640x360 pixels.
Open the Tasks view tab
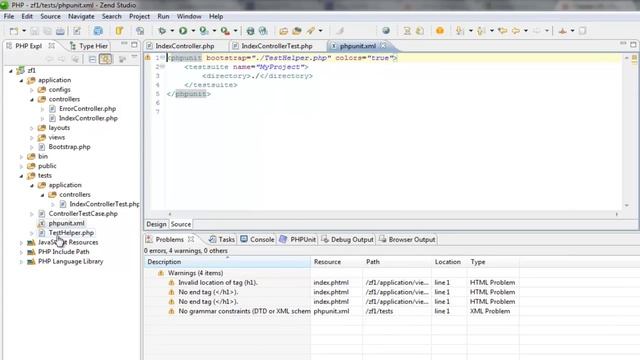[x=222, y=240]
